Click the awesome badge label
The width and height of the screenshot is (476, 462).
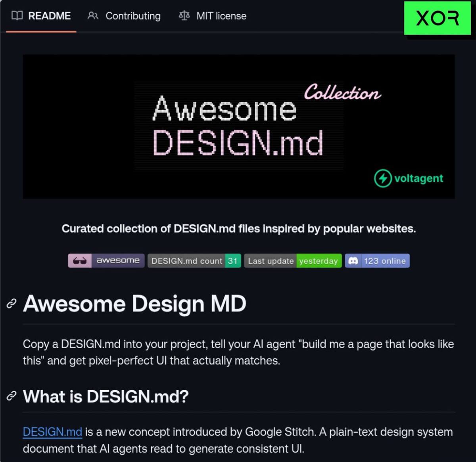click(x=118, y=261)
